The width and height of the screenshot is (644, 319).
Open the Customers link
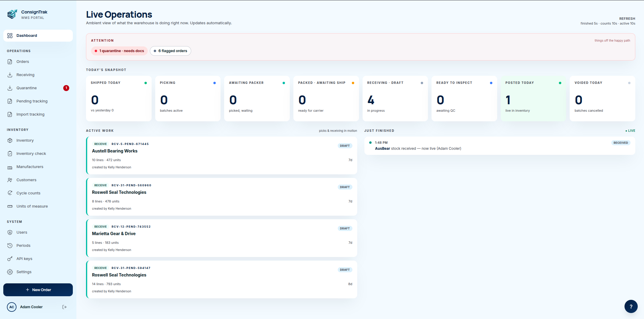click(38, 180)
